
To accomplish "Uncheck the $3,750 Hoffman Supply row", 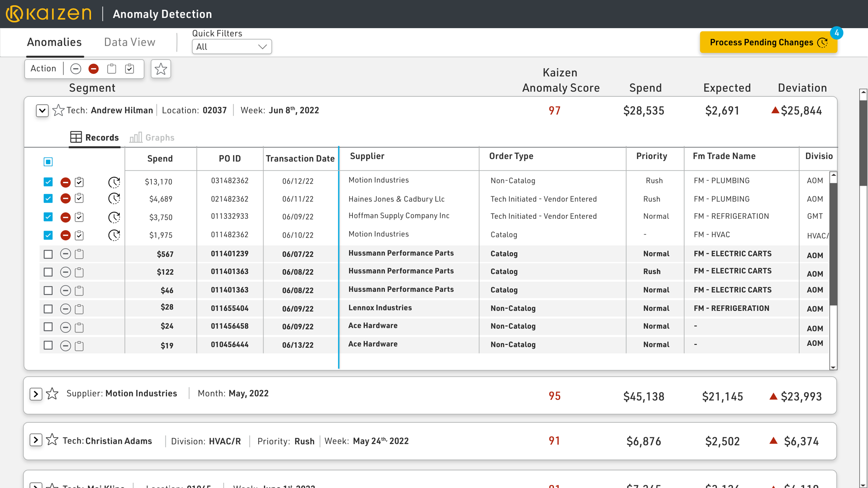I will [48, 217].
